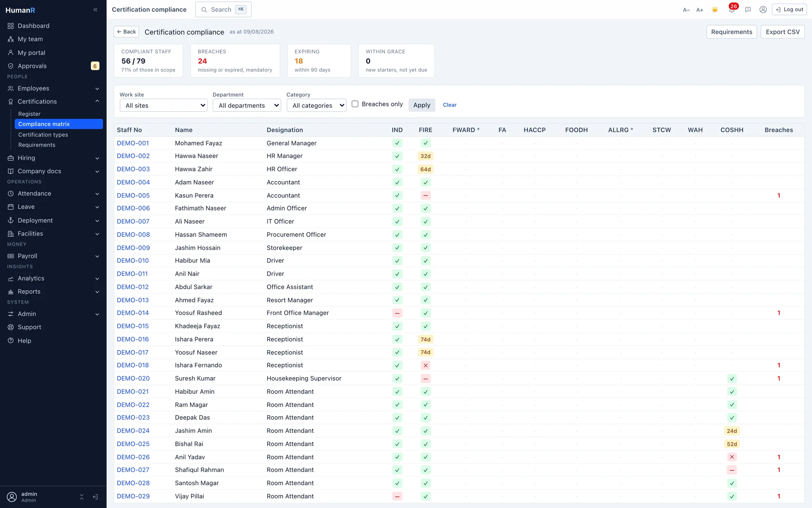
Task: Click the Help question-mark icon
Action: point(11,341)
